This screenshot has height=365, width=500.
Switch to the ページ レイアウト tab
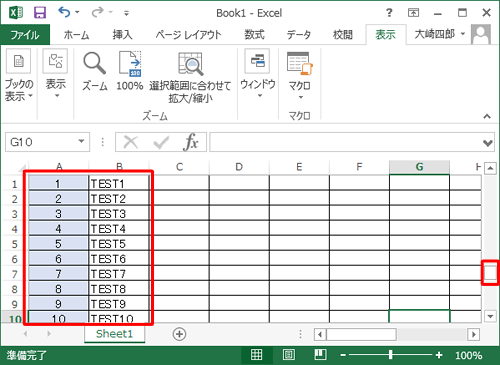click(188, 35)
